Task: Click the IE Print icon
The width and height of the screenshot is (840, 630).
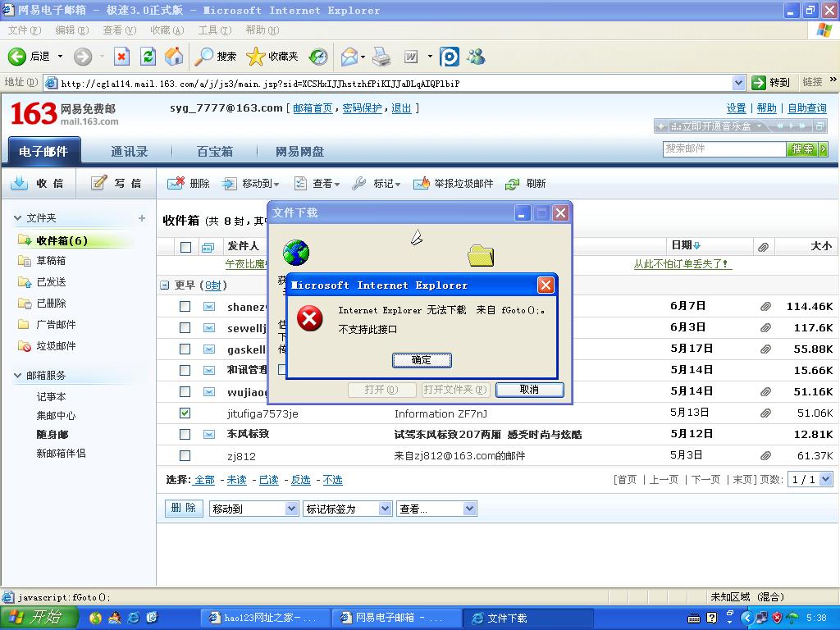Action: (381, 57)
